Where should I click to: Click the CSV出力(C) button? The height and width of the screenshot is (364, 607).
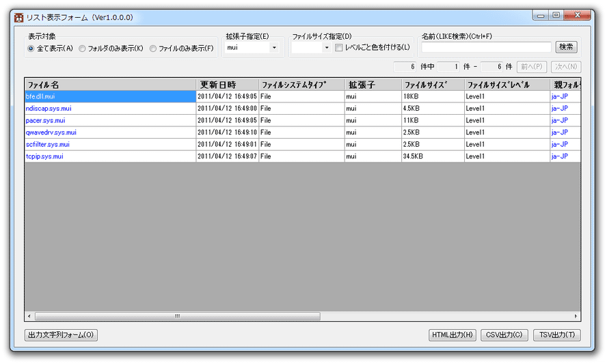tap(504, 335)
